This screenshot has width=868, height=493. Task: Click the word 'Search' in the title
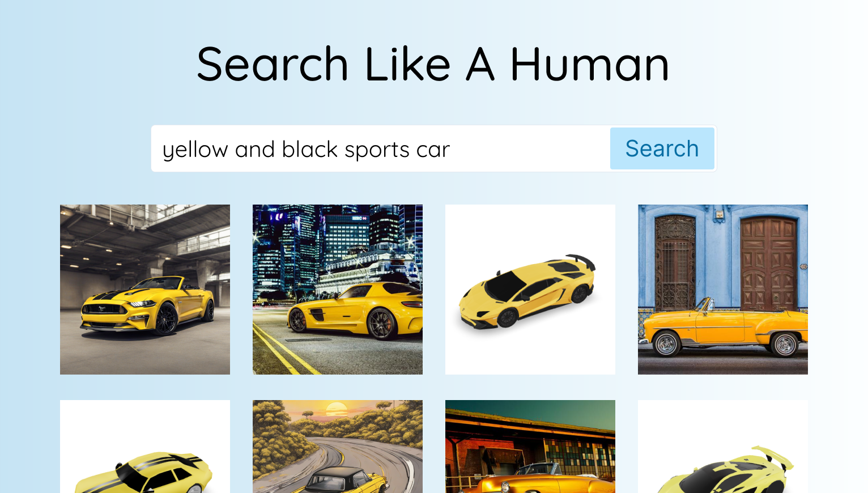(x=273, y=65)
